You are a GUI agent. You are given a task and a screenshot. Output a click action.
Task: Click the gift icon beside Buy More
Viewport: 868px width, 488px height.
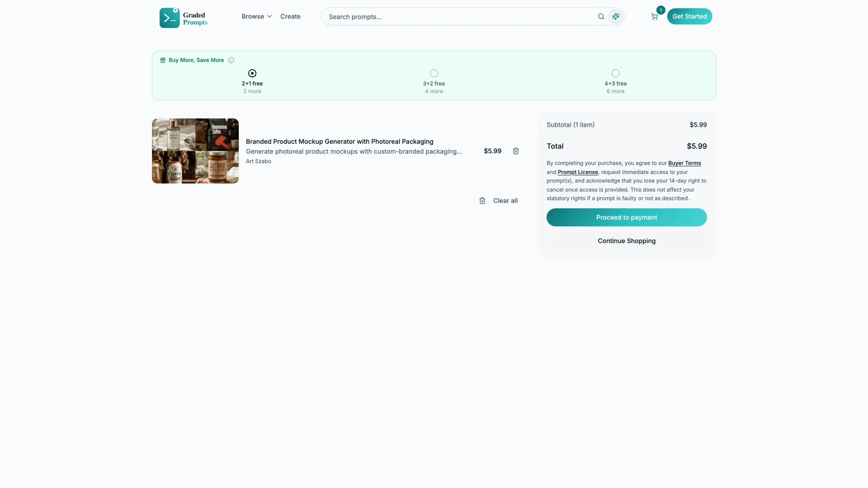[163, 60]
